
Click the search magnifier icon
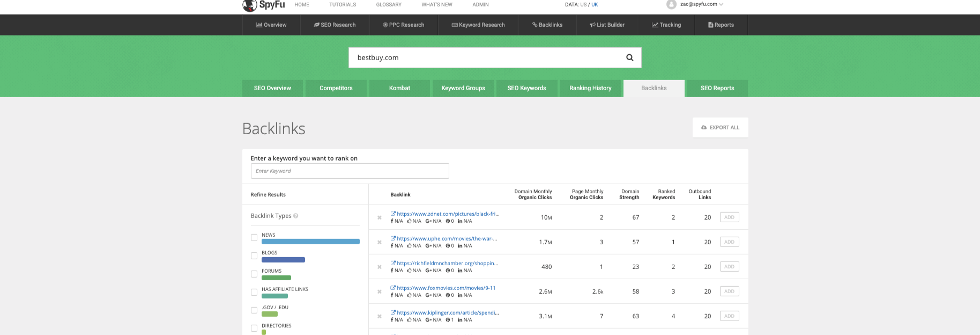pyautogui.click(x=630, y=57)
